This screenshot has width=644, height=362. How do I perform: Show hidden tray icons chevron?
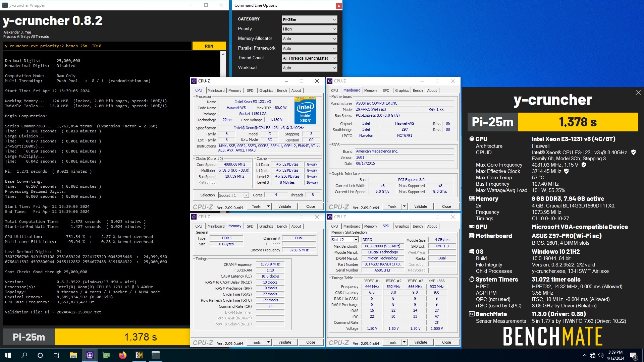(x=584, y=355)
